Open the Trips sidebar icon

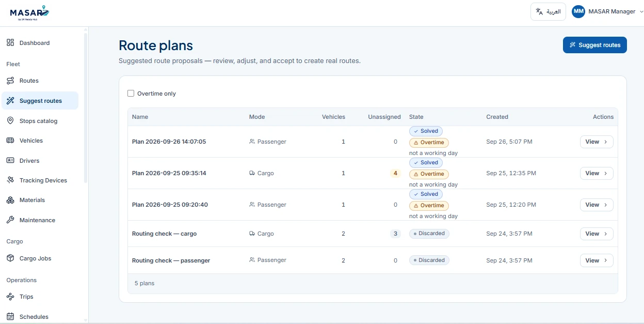pyautogui.click(x=10, y=297)
